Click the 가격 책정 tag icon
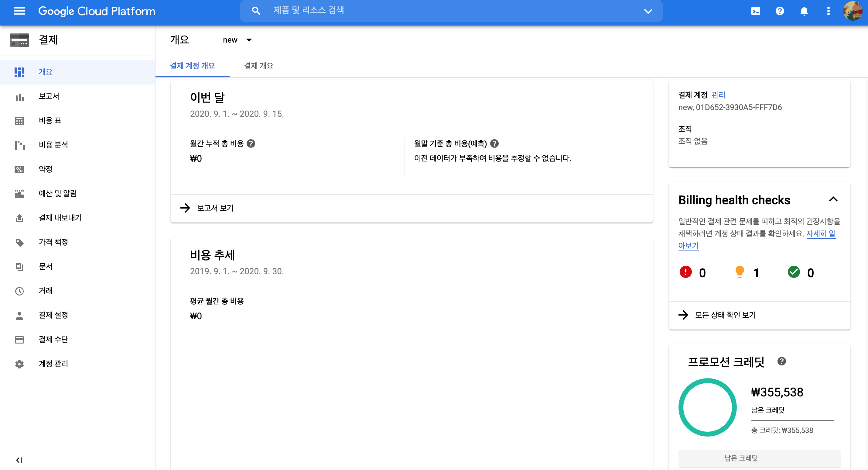Viewport: 868px width, 470px height. [x=19, y=242]
